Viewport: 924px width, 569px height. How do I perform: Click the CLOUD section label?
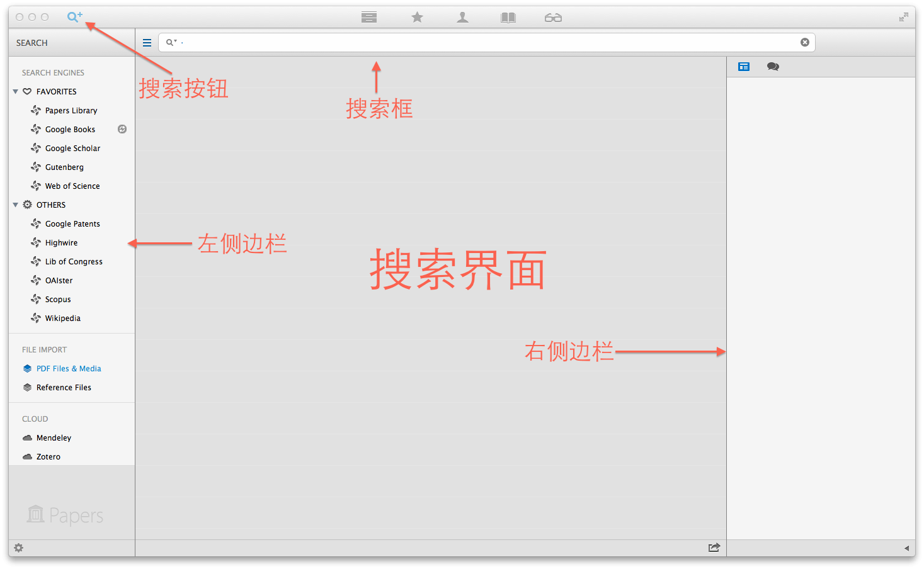[35, 419]
